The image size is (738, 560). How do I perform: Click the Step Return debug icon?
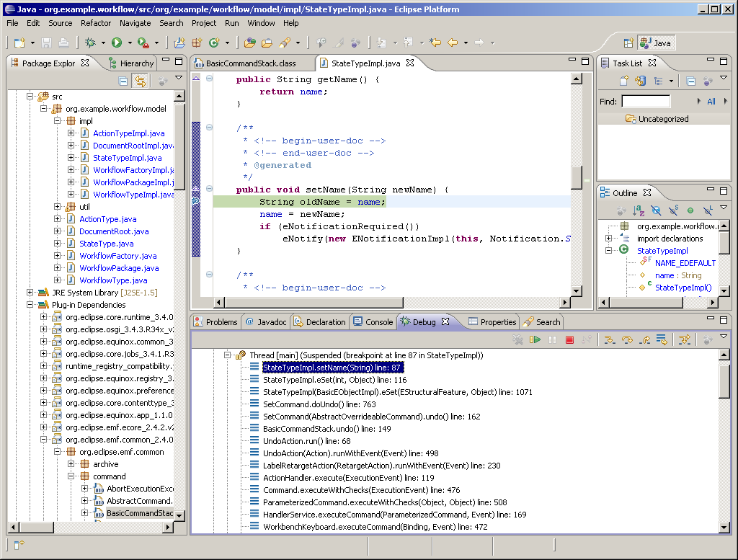click(x=645, y=339)
